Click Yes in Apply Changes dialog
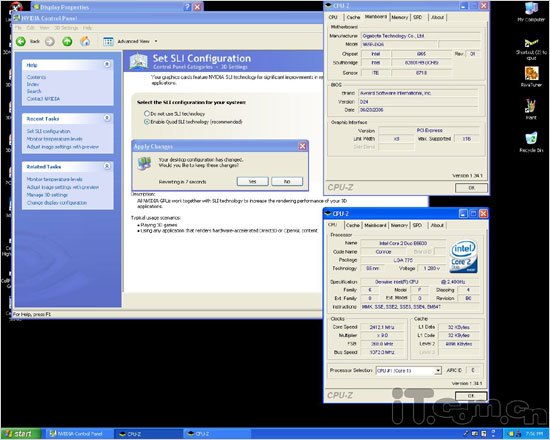Viewport: 550px width, 440px height. (x=253, y=181)
